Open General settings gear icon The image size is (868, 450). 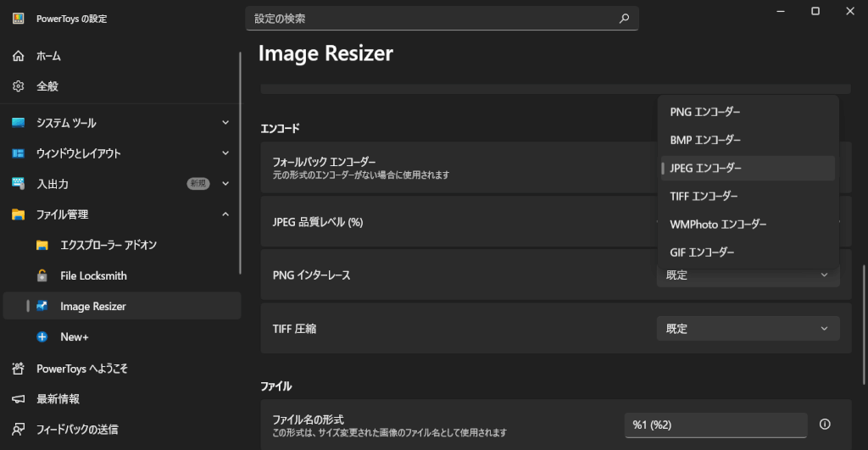[18, 86]
